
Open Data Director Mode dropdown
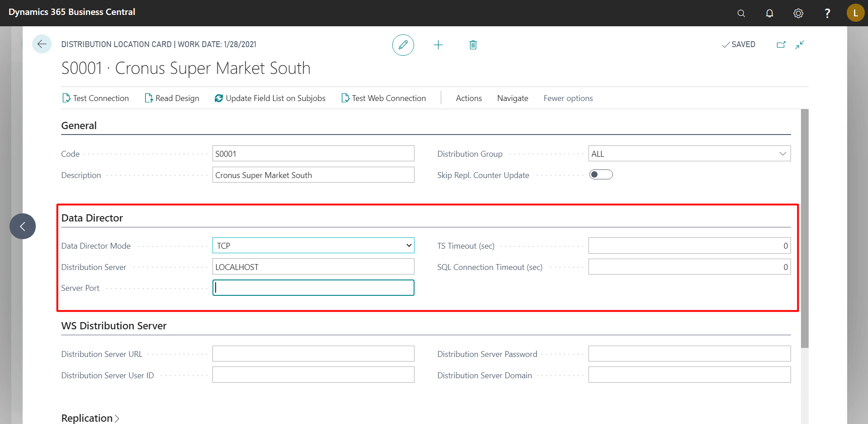click(313, 246)
